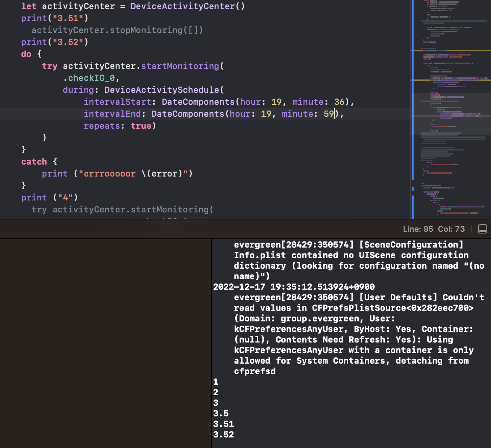Click the .checkIG_0 enum member
491x448 pixels.
tap(91, 78)
